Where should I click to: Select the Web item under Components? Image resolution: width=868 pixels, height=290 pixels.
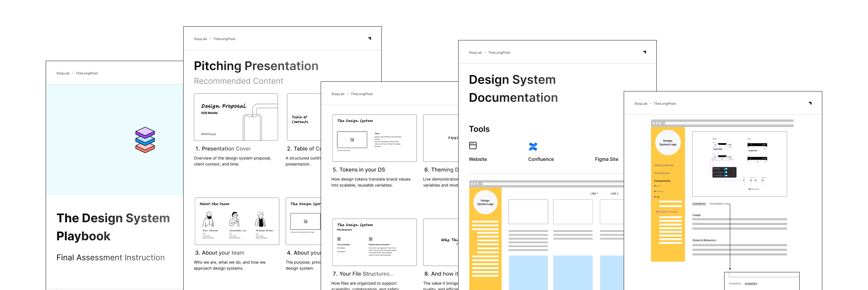[x=657, y=186]
